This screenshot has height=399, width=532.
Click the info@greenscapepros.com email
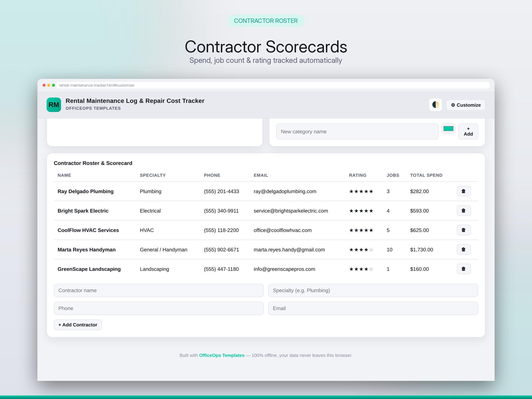coord(284,269)
